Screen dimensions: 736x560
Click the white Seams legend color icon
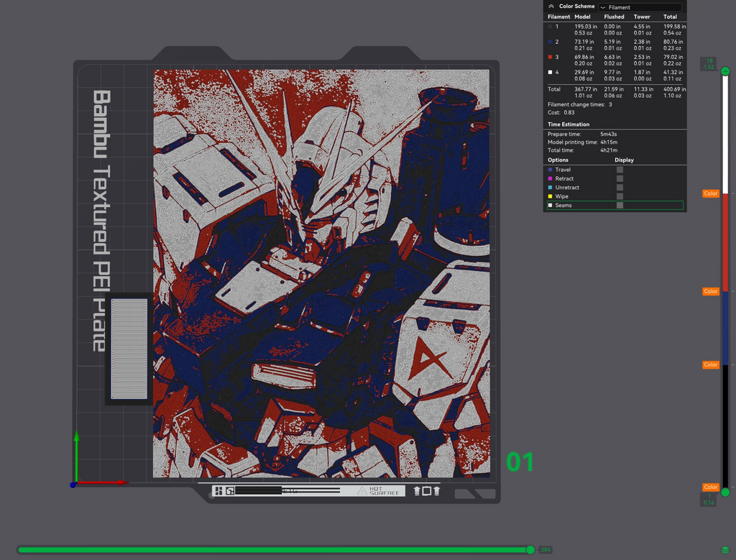click(x=550, y=206)
